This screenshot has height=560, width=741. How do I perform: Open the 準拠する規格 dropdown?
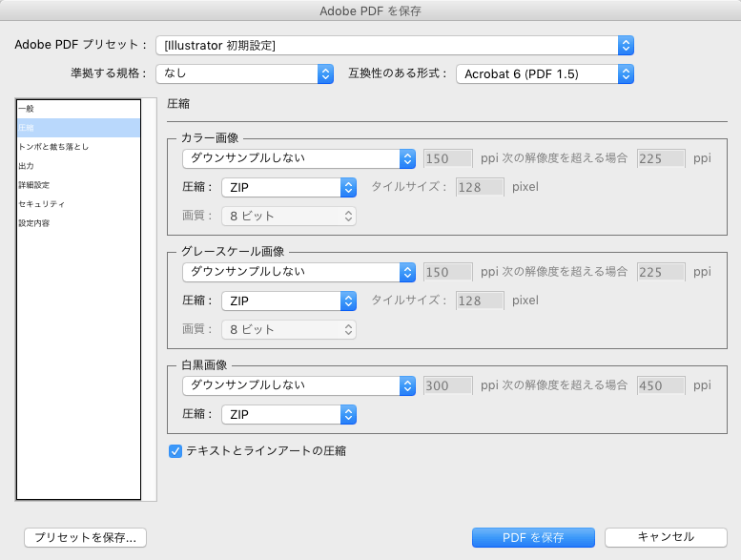tap(245, 73)
